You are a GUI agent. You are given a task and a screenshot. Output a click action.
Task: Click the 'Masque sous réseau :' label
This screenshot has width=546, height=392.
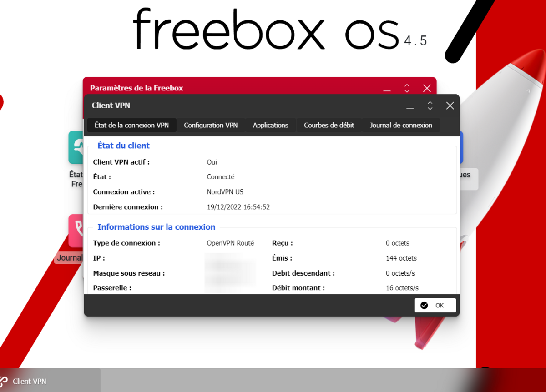click(x=129, y=273)
